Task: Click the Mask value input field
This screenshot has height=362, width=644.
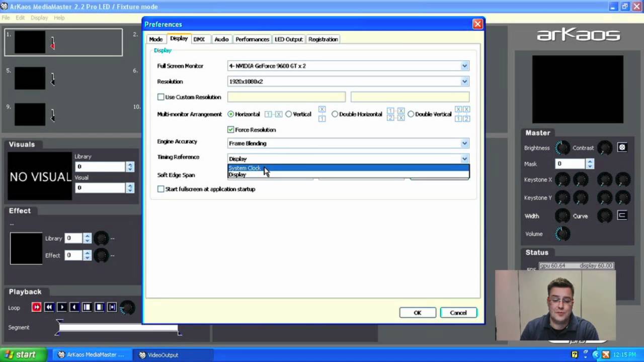Action: (571, 163)
